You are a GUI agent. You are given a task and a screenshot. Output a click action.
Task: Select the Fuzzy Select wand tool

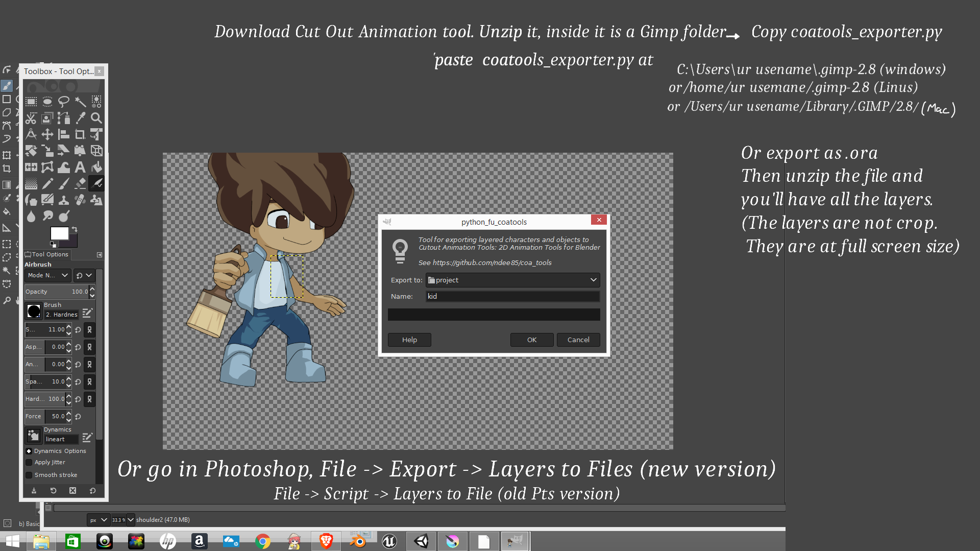pos(80,101)
